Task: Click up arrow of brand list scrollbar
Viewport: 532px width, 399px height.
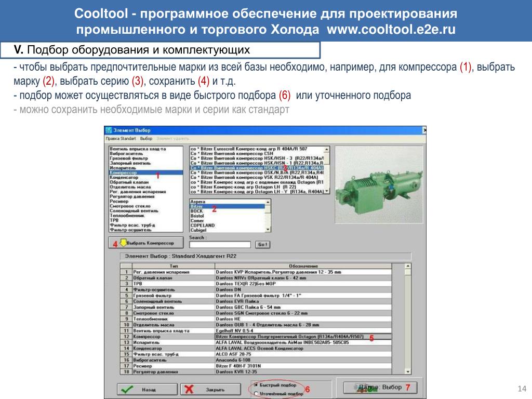Action: [x=268, y=202]
